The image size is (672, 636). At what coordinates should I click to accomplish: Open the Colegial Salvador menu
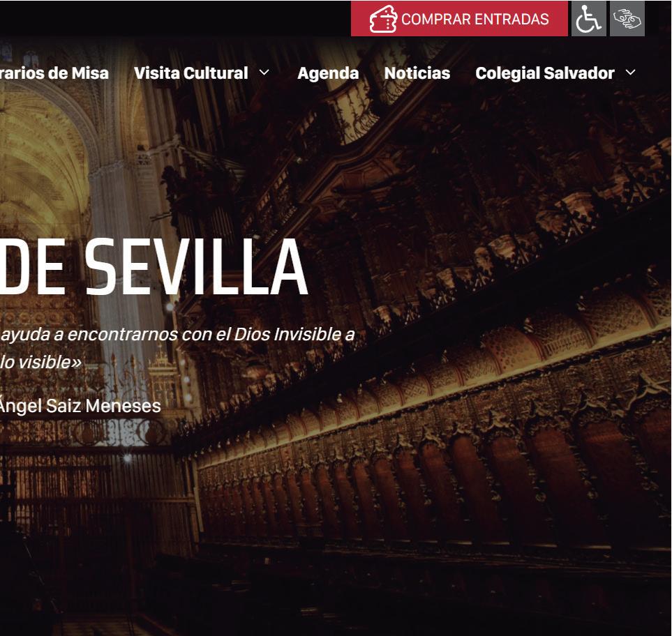pyautogui.click(x=545, y=73)
